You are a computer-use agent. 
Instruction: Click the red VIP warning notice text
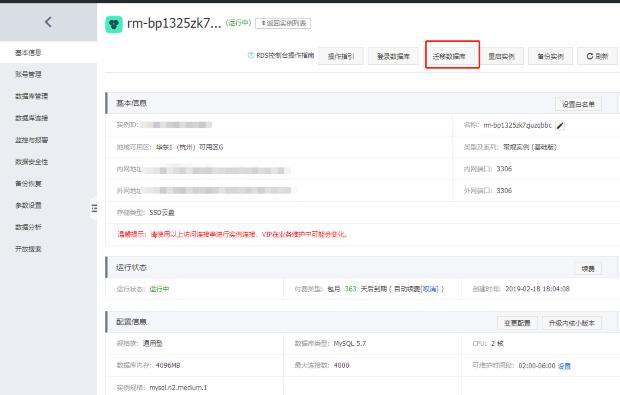click(x=232, y=234)
